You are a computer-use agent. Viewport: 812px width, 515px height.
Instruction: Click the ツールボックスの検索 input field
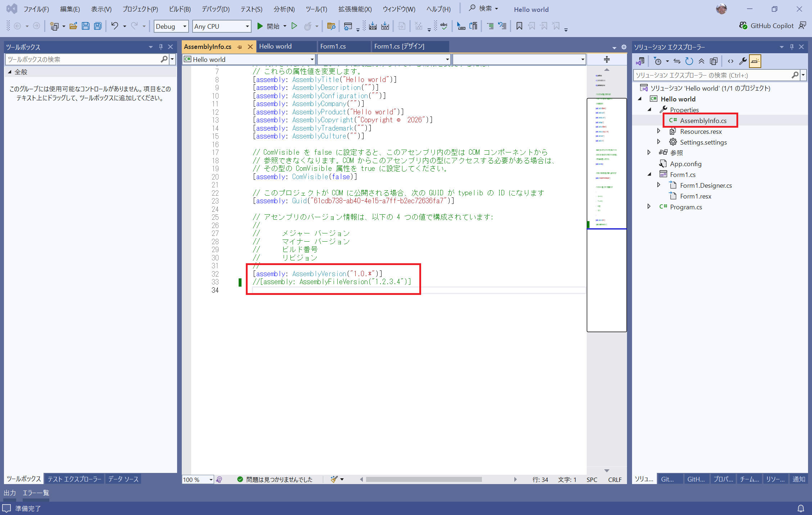pyautogui.click(x=83, y=59)
